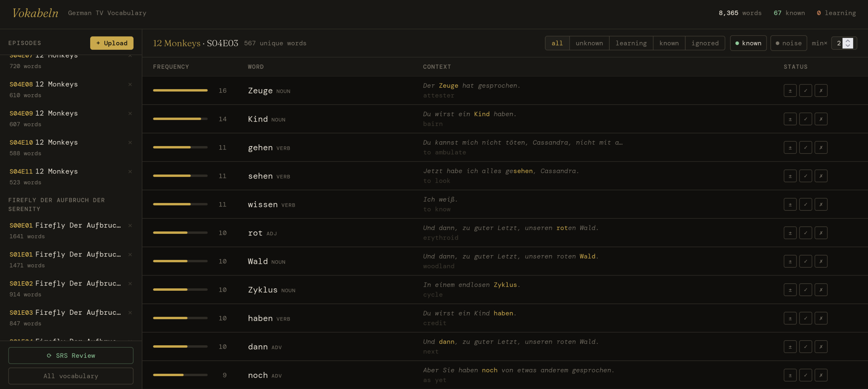The height and width of the screenshot is (389, 868).
Task: Mark wissen as known checkmark icon
Action: coord(805,204)
